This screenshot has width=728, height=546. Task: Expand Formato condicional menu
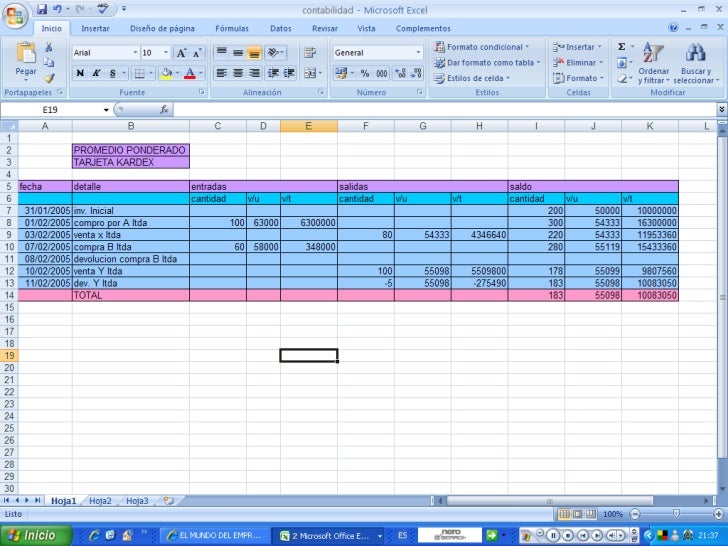(x=482, y=47)
